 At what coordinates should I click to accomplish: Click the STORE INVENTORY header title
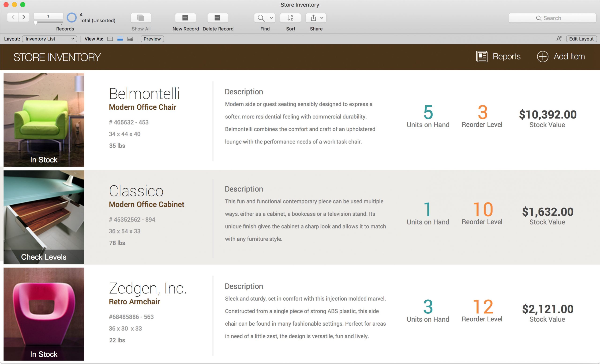tap(57, 57)
